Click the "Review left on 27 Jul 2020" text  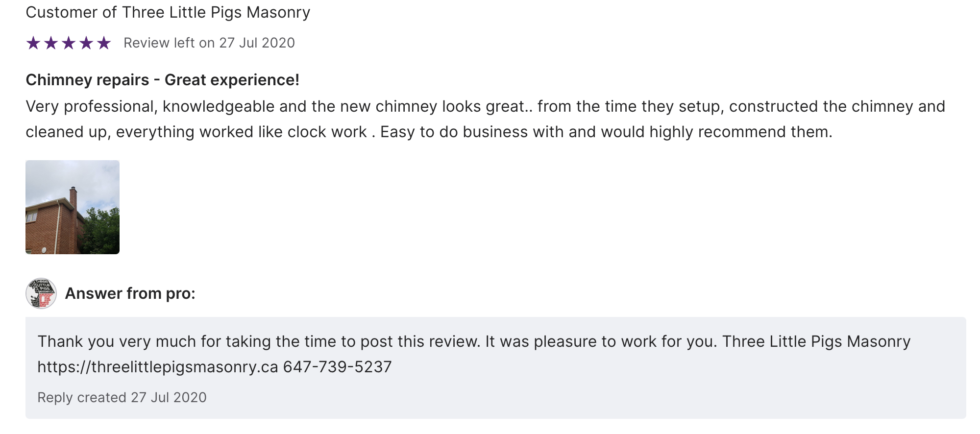point(209,43)
